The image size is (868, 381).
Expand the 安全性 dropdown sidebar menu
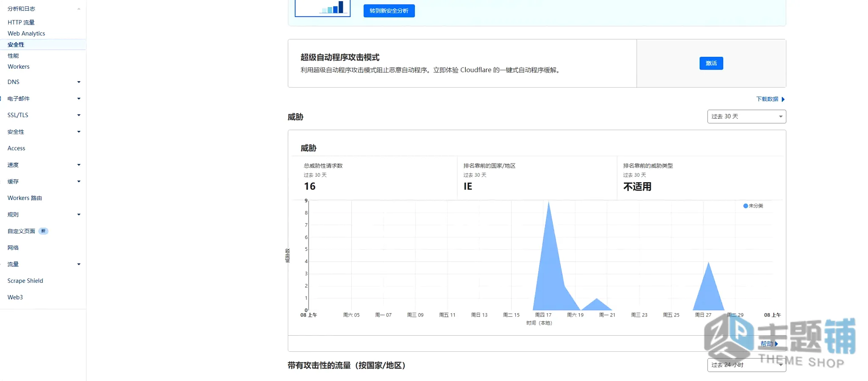click(79, 132)
